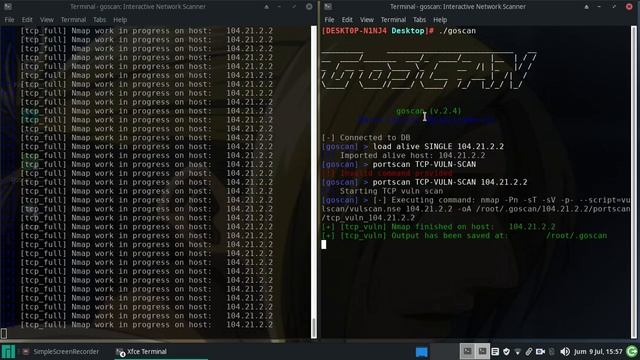
Task: Open the volume speaker tray icon
Action: pos(565,351)
